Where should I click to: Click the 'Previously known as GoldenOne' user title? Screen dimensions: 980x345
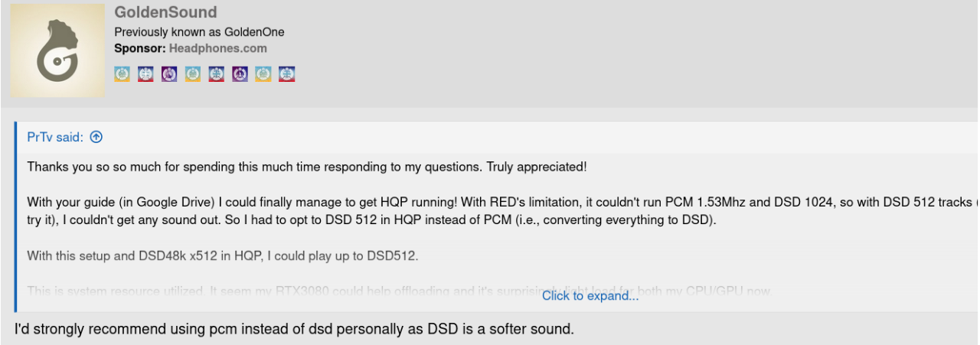tap(199, 32)
